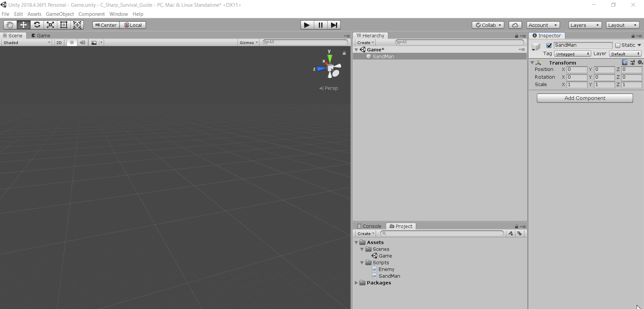Click the Hierarchy search field
644x309 pixels.
[x=460, y=42]
